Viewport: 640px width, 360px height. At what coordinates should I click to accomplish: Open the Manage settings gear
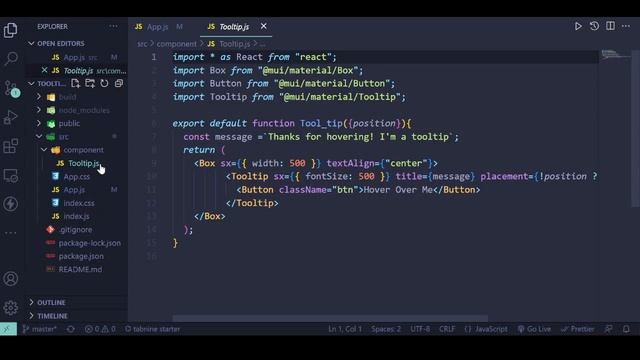tap(11, 307)
